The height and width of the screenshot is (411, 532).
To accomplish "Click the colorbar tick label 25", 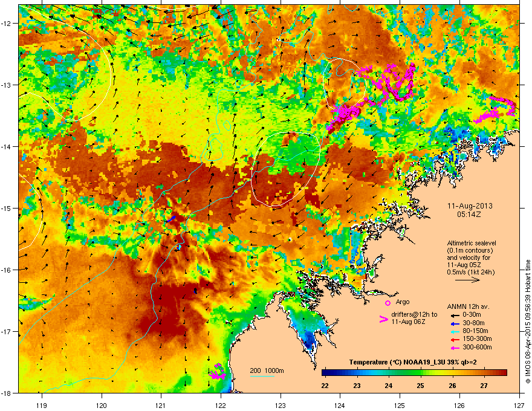I will [421, 386].
